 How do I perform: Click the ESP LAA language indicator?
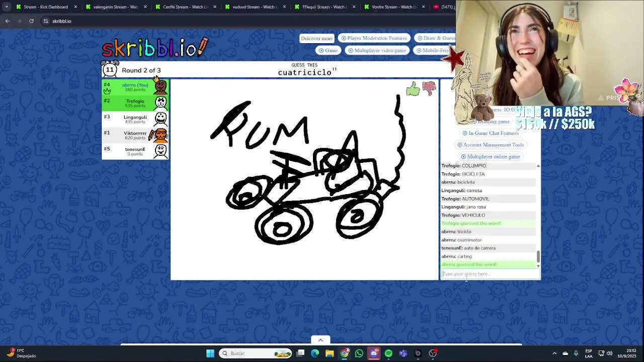click(589, 353)
